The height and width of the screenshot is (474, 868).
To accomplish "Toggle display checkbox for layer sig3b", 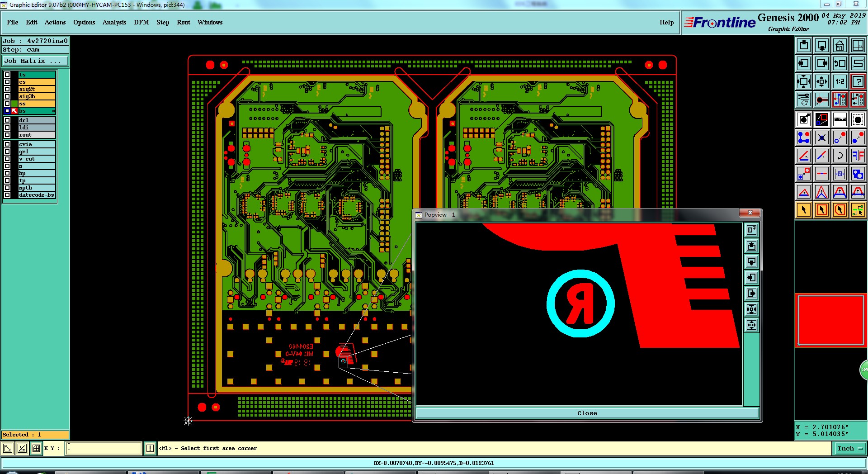I will (7, 96).
